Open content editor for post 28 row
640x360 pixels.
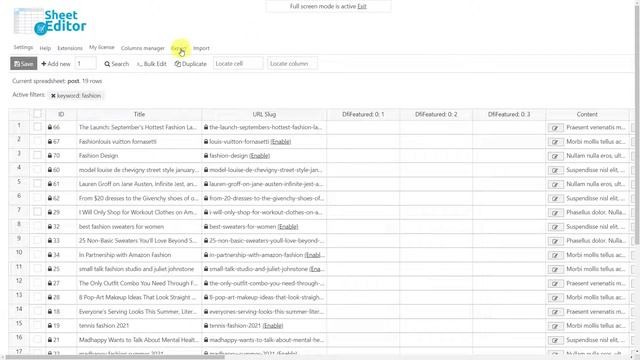pyautogui.click(x=555, y=298)
